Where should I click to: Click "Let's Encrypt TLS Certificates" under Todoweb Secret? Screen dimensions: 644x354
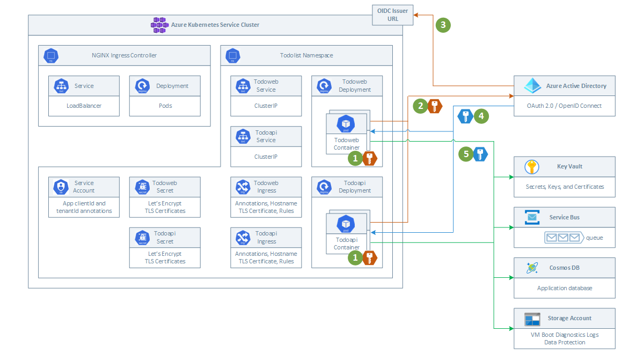point(165,207)
